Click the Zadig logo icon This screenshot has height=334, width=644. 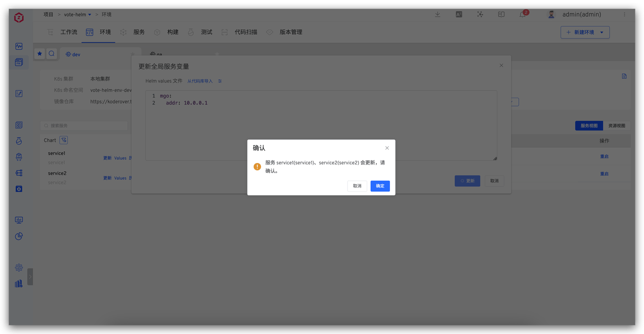pos(19,18)
